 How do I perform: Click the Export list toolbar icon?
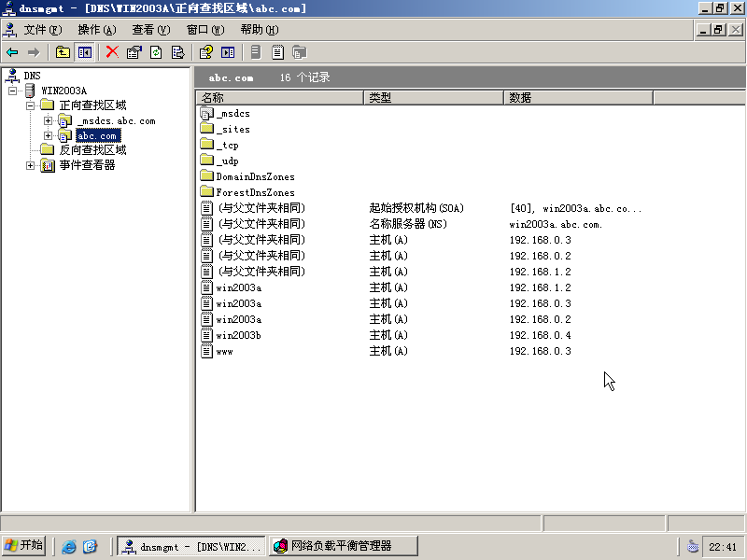pyautogui.click(x=176, y=52)
